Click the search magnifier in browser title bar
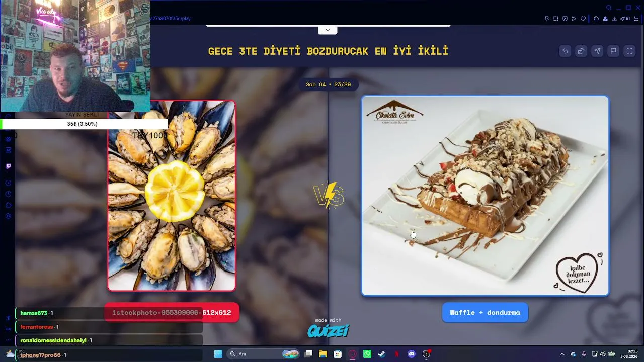The image size is (644, 362). pyautogui.click(x=609, y=8)
